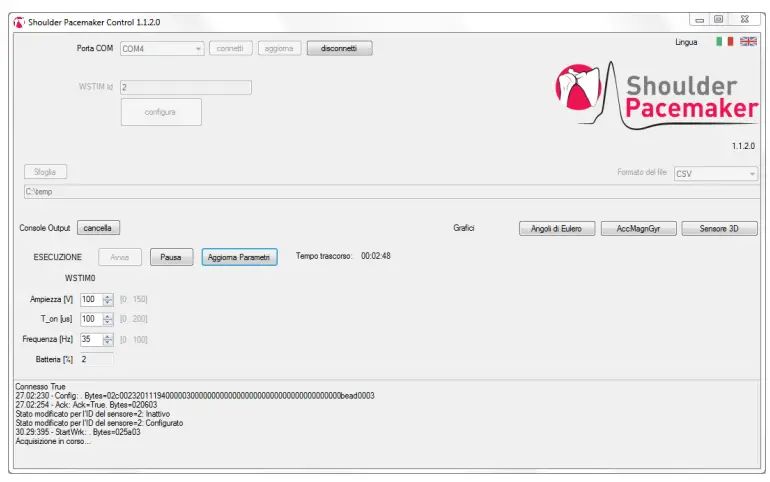Click the WSTIM0 label

[x=80, y=278]
